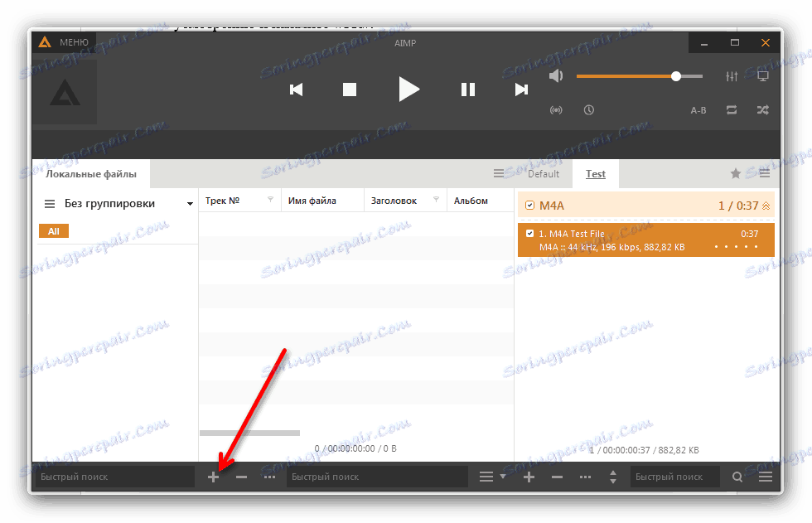
Task: Sort by Имя файла column
Action: [x=312, y=201]
